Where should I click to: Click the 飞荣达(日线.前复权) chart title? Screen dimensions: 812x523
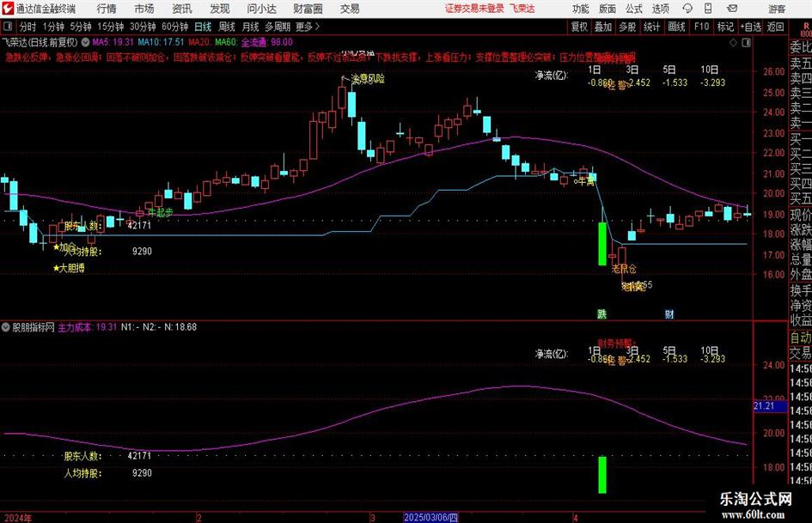[x=40, y=42]
